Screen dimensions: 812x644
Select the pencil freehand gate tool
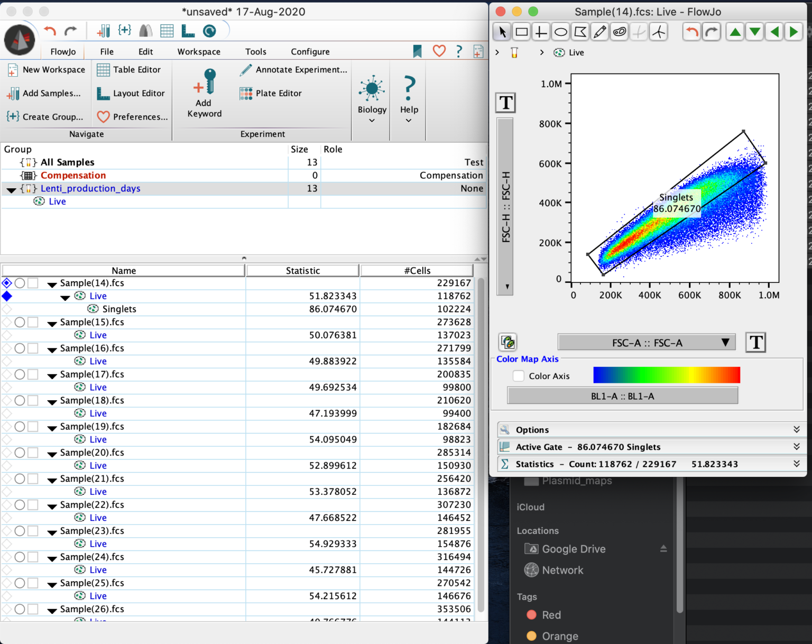click(x=599, y=32)
